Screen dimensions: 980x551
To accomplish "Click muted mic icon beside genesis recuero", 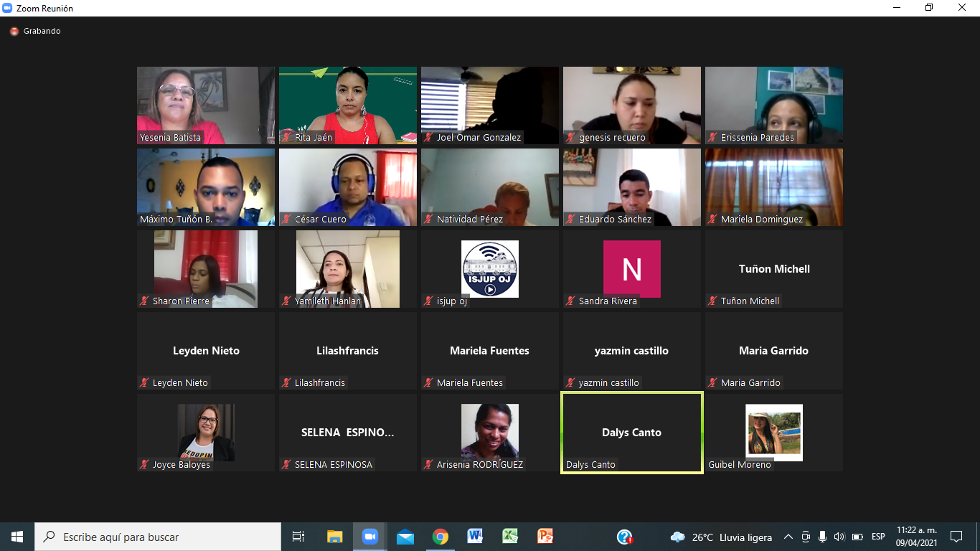I will [571, 137].
